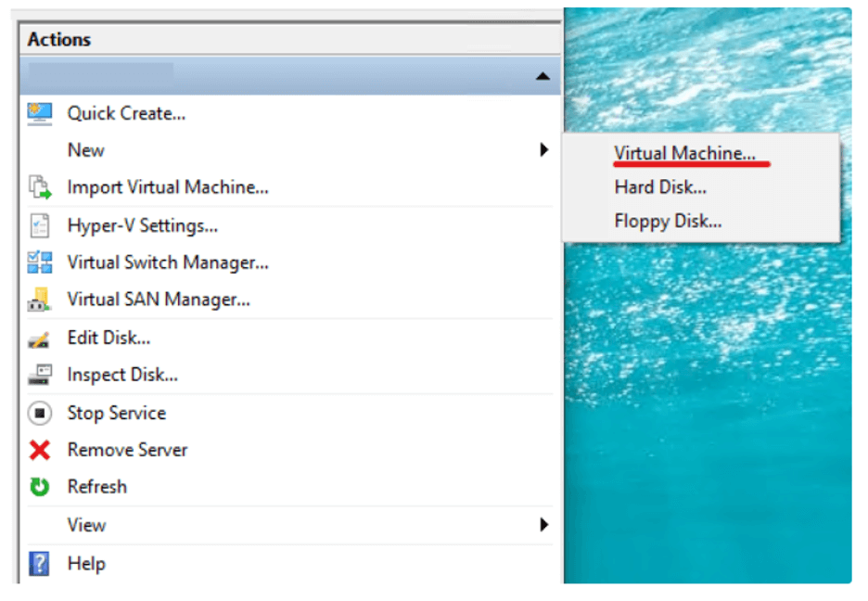Click the Refresh icon

coord(39,487)
